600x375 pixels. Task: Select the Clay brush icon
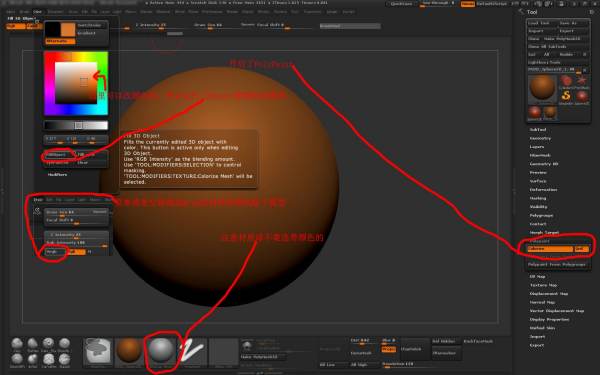click(x=17, y=344)
